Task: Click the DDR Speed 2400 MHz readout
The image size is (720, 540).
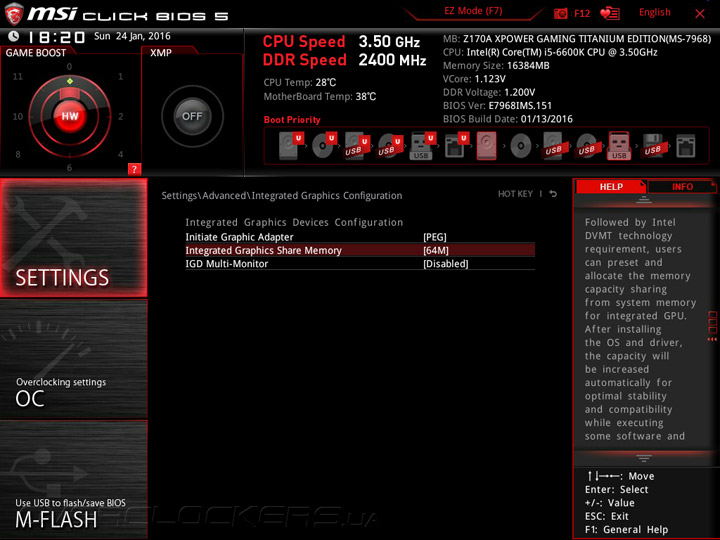Action: 344,60
